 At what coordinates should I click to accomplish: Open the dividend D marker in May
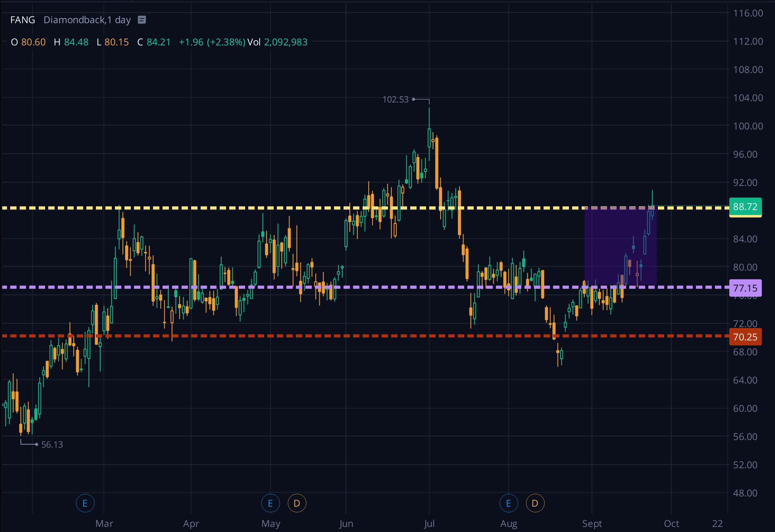(x=297, y=503)
